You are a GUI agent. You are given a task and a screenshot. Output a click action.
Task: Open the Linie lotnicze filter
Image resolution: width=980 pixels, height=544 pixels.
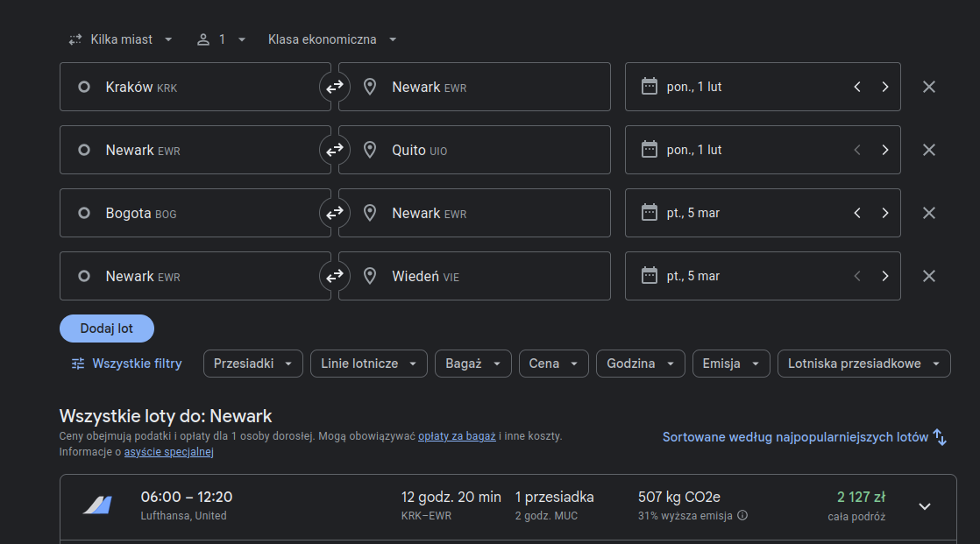coord(369,364)
